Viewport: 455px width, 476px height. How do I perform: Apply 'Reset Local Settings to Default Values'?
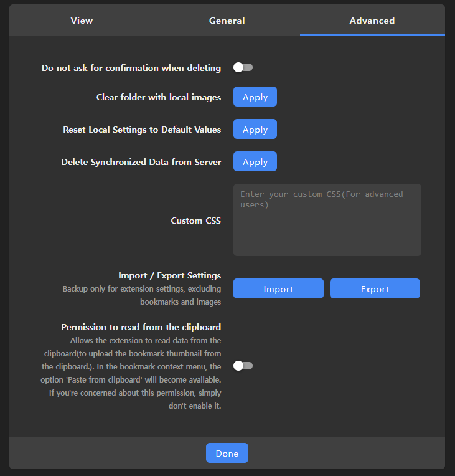(255, 130)
